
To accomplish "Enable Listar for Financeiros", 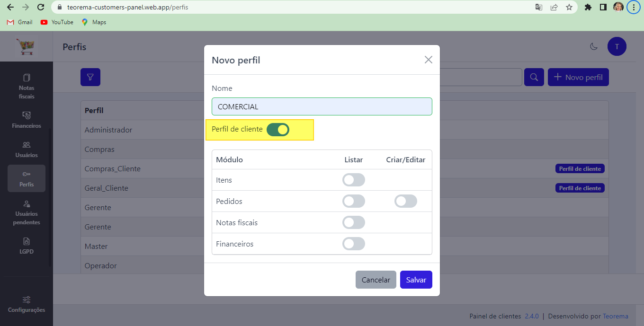I will click(x=354, y=244).
